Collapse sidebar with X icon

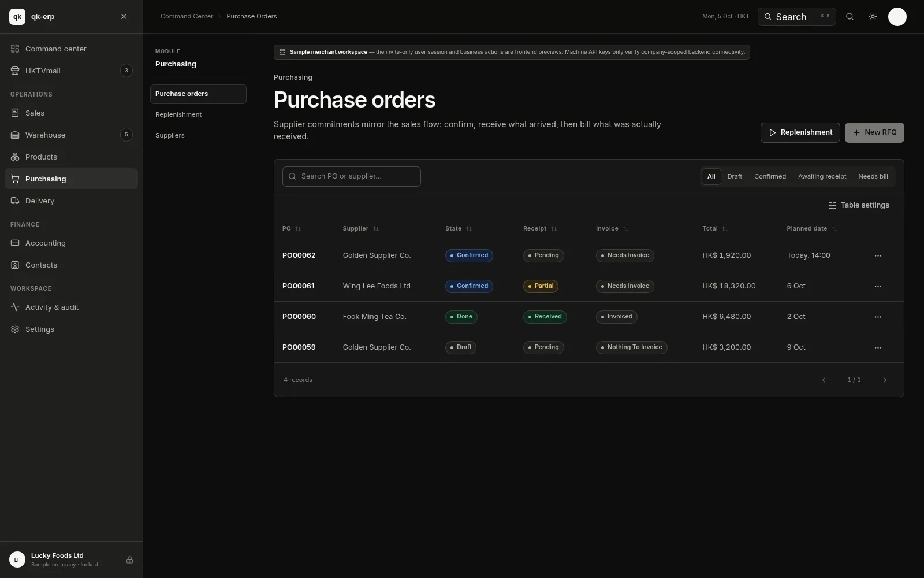(124, 17)
